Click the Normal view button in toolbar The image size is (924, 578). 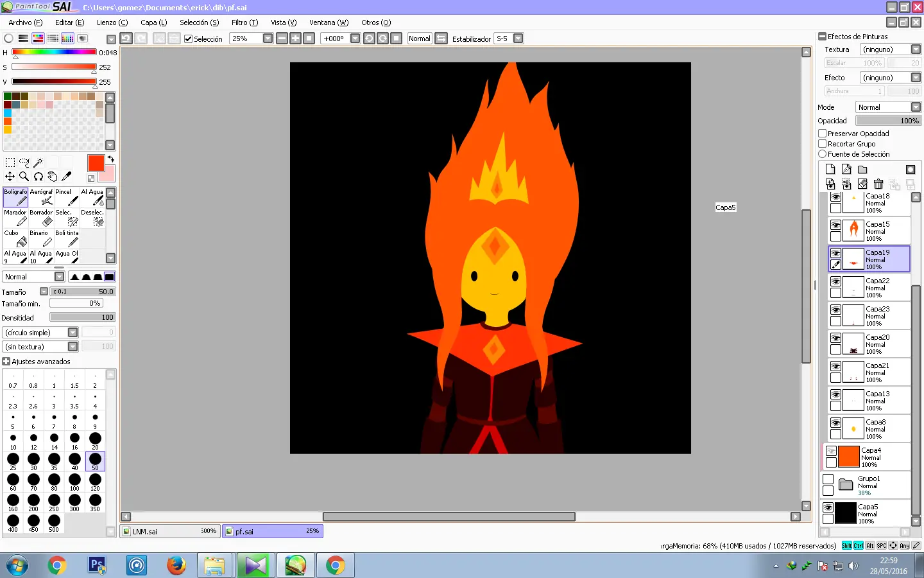420,39
